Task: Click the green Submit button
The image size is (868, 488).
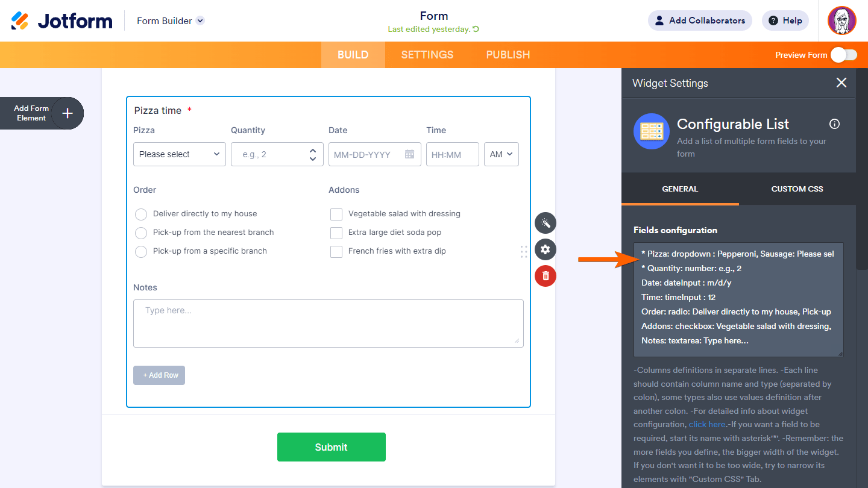Action: click(x=332, y=447)
